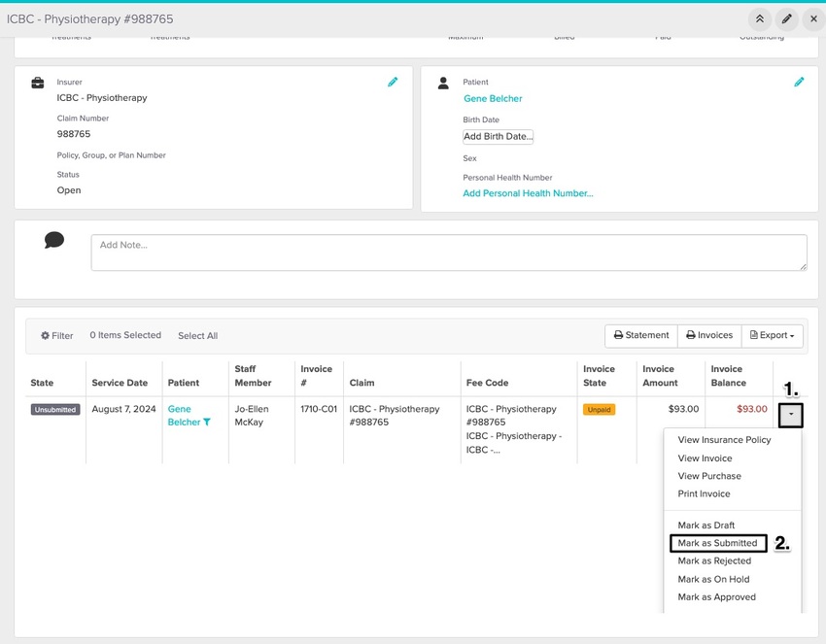Open the Filter options with gear icon
The height and width of the screenshot is (644, 826).
coord(57,335)
